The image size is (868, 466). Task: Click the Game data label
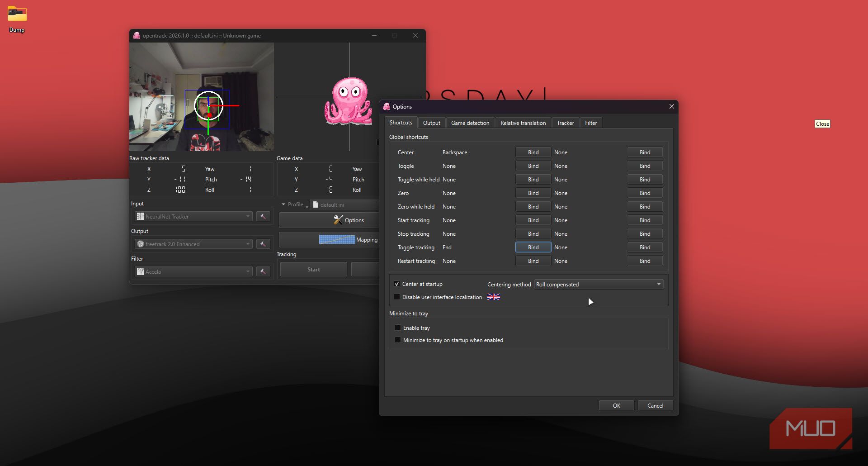(x=289, y=158)
